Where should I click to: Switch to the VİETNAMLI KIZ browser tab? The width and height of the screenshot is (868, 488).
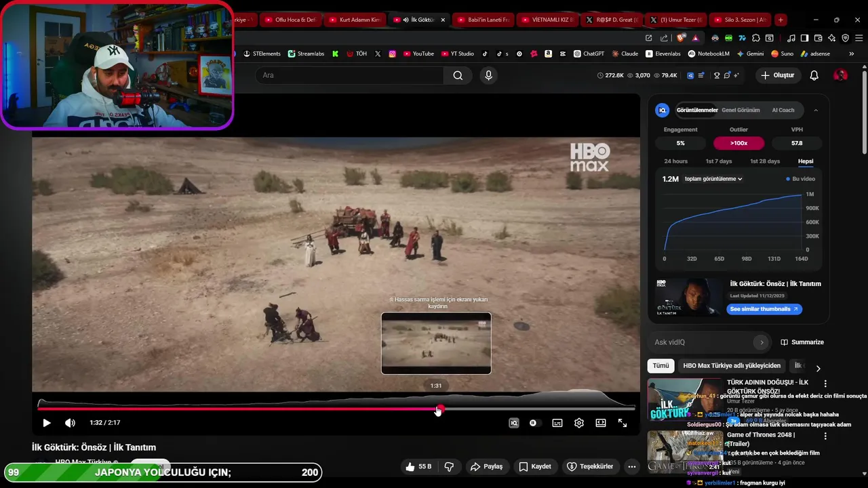click(548, 20)
